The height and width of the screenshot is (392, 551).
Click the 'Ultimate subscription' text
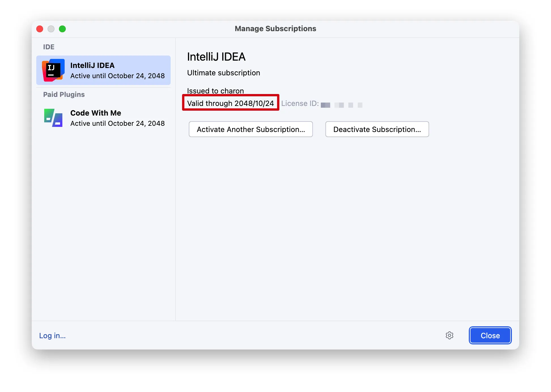(x=224, y=73)
